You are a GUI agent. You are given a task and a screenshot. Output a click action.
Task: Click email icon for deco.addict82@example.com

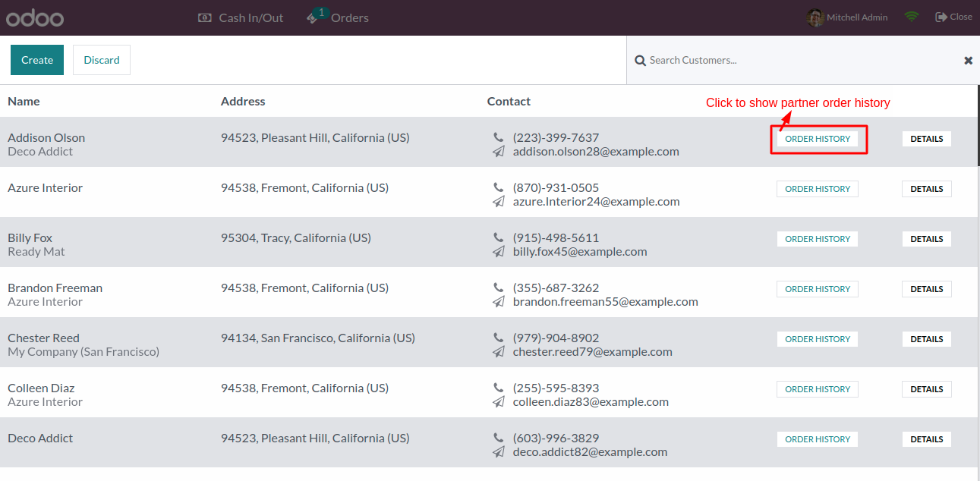[498, 451]
